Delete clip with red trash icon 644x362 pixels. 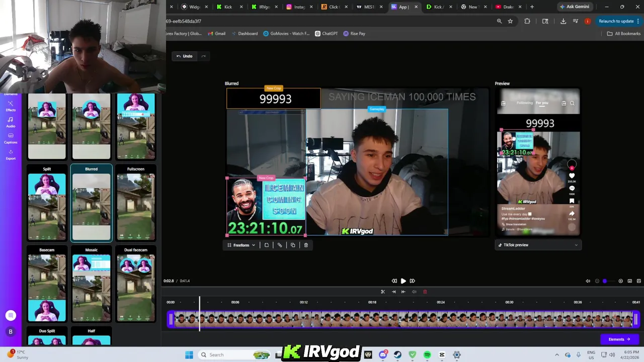coord(425,292)
